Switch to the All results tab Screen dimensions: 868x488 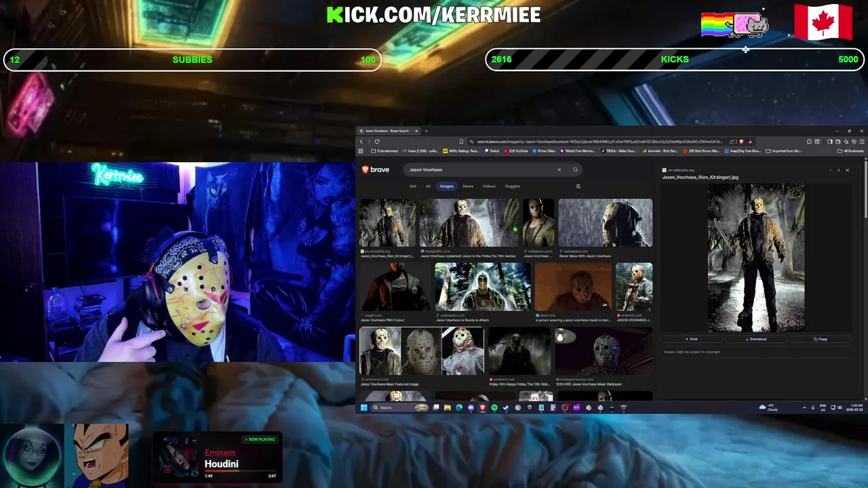(428, 186)
